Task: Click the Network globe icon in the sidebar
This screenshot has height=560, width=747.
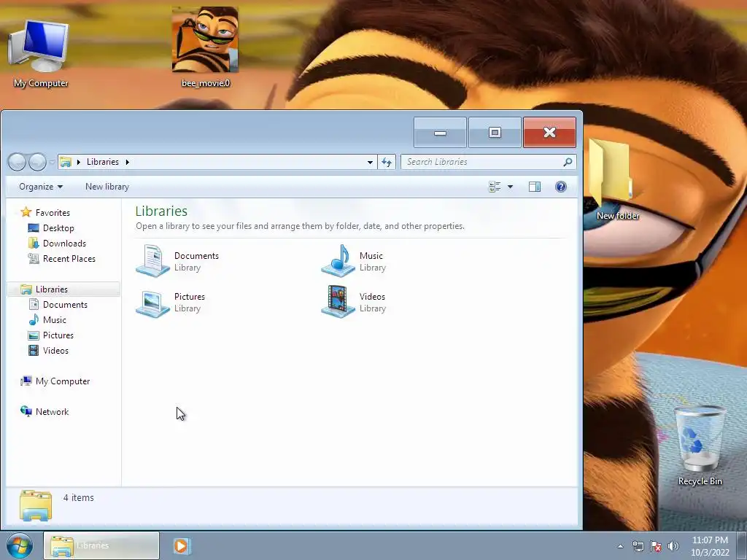Action: [x=26, y=411]
